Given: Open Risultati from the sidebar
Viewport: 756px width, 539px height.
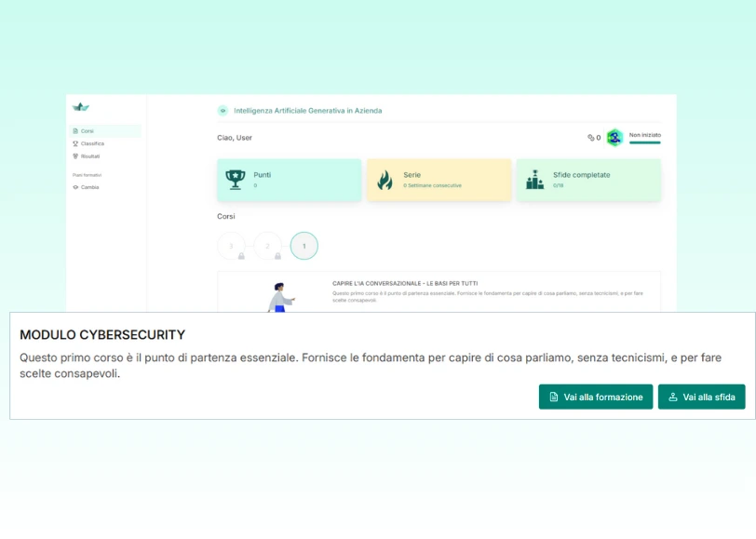Looking at the screenshot, I should pos(90,156).
